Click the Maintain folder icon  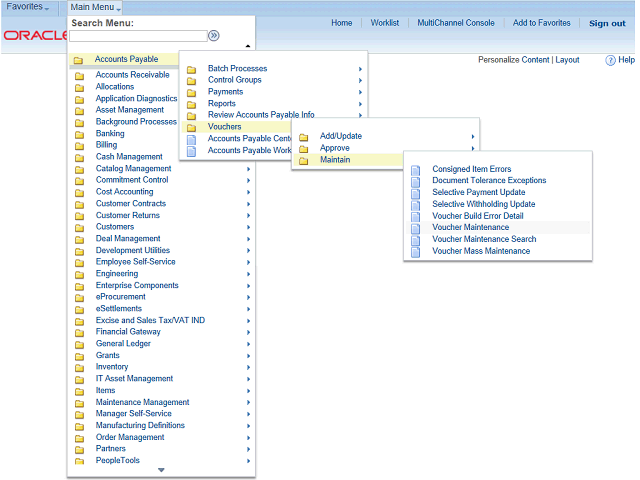[x=303, y=161]
